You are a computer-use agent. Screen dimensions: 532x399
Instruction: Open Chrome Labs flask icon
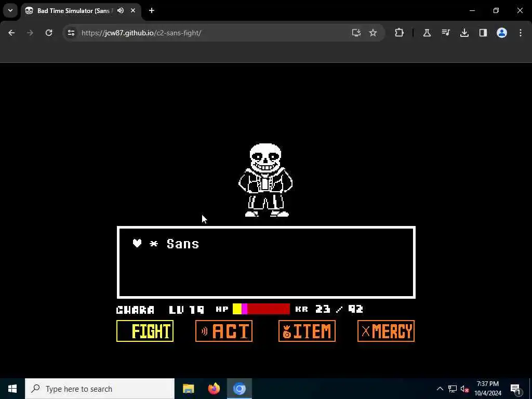(x=427, y=33)
